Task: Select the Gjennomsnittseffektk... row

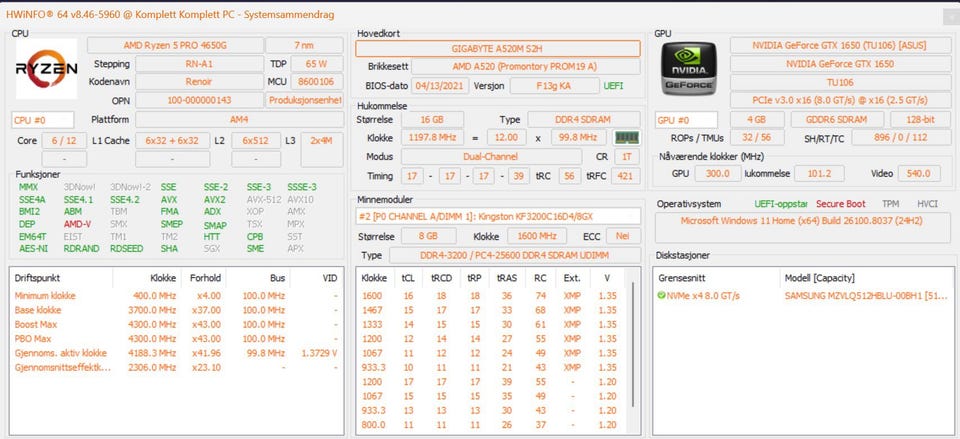Action: (x=176, y=367)
